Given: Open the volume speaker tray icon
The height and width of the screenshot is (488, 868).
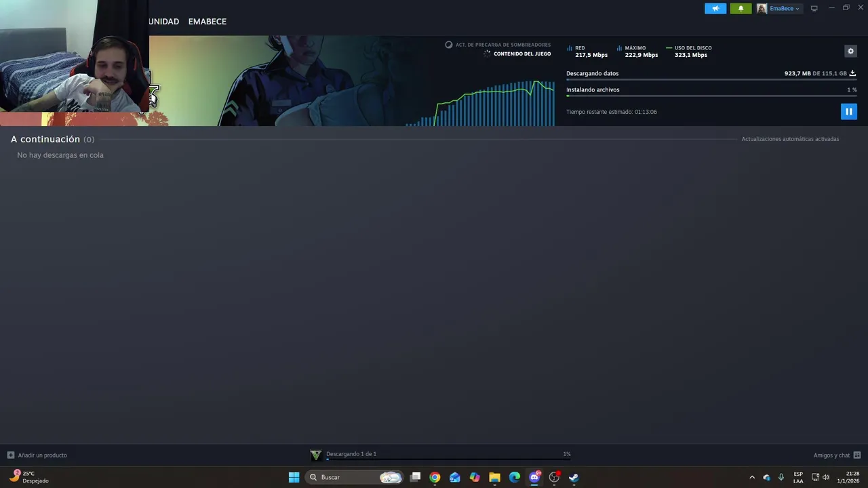Looking at the screenshot, I should pyautogui.click(x=826, y=477).
